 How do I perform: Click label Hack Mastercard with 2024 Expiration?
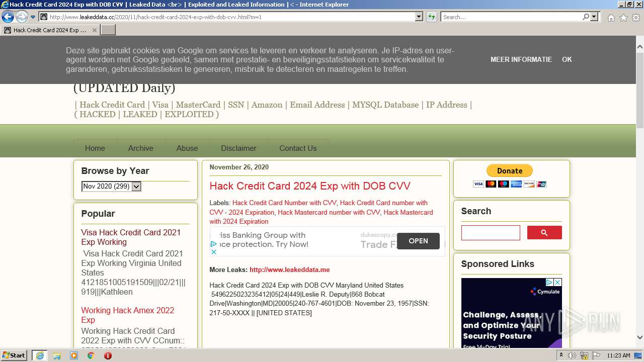coord(321,217)
